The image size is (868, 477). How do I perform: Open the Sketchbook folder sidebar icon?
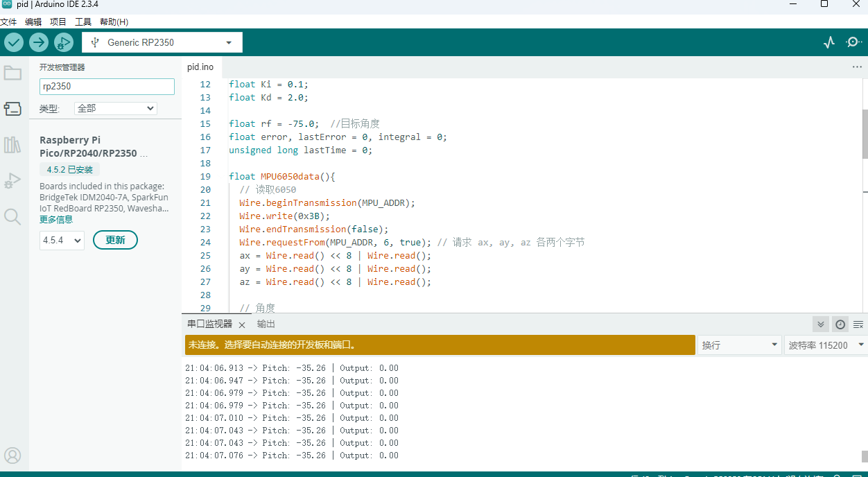tap(12, 73)
